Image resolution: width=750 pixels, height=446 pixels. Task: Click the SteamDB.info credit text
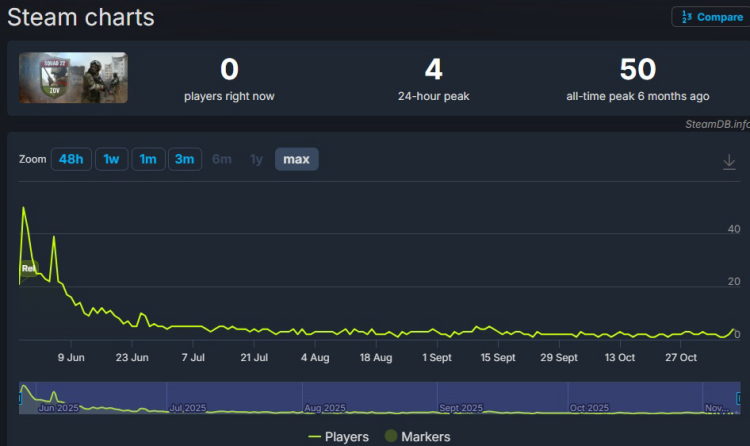(717, 124)
